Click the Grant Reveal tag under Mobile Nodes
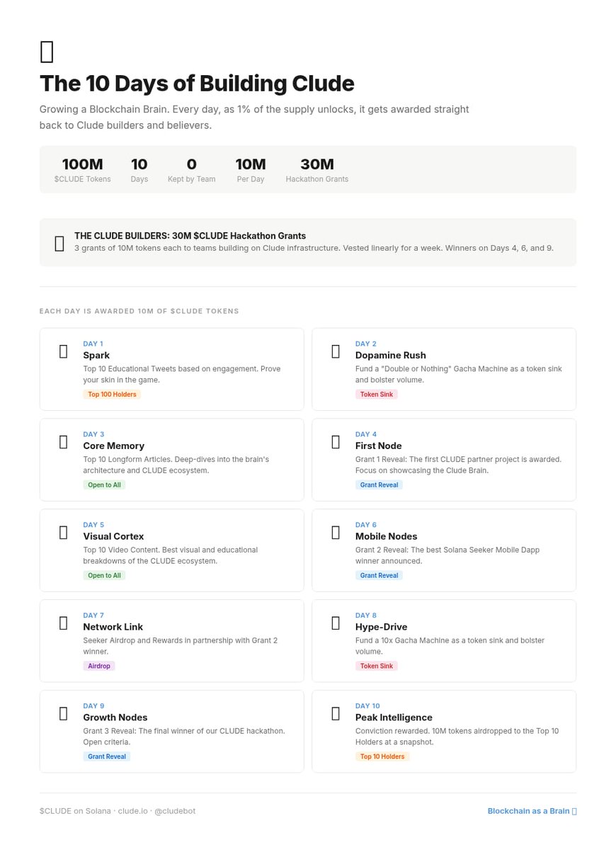 click(x=379, y=576)
